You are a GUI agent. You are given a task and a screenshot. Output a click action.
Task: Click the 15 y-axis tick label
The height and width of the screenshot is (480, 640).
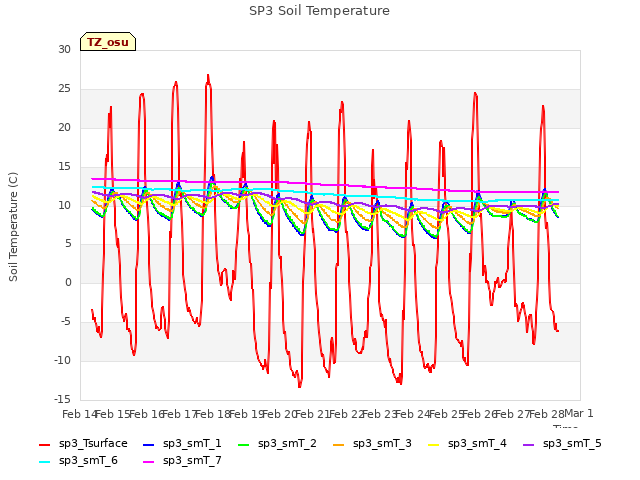click(64, 166)
